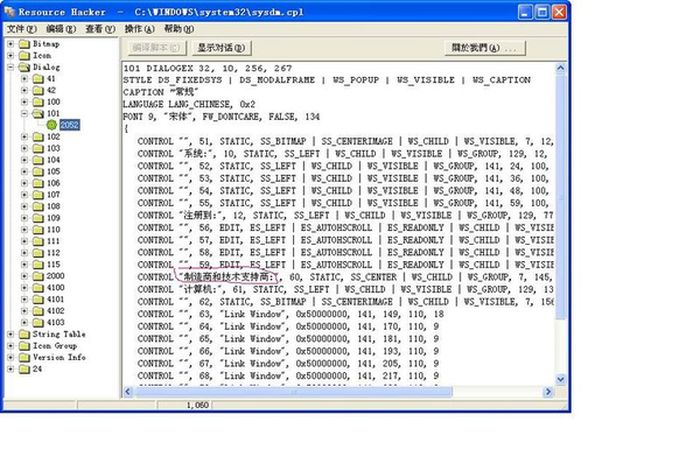Click open folder icon for dialog 101
This screenshot has width=700, height=450.
(x=38, y=113)
